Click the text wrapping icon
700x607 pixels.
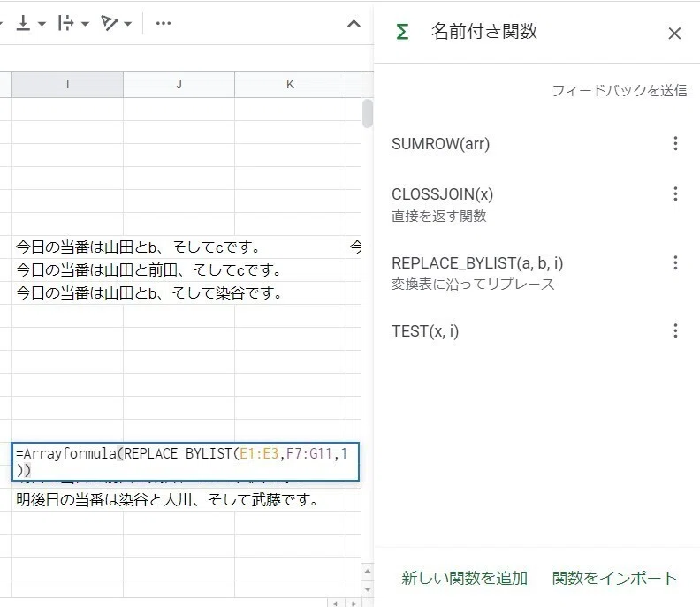tap(65, 23)
